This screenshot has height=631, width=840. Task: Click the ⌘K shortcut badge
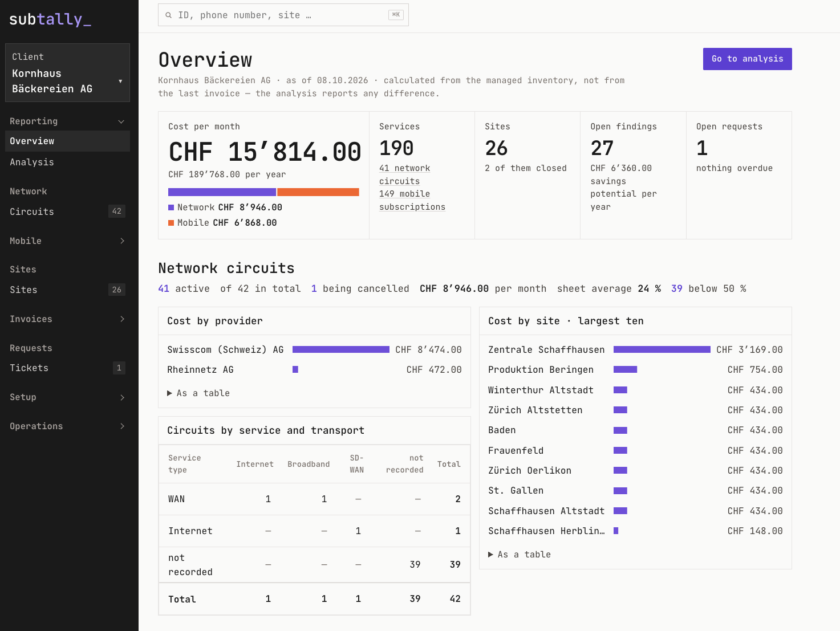(396, 15)
